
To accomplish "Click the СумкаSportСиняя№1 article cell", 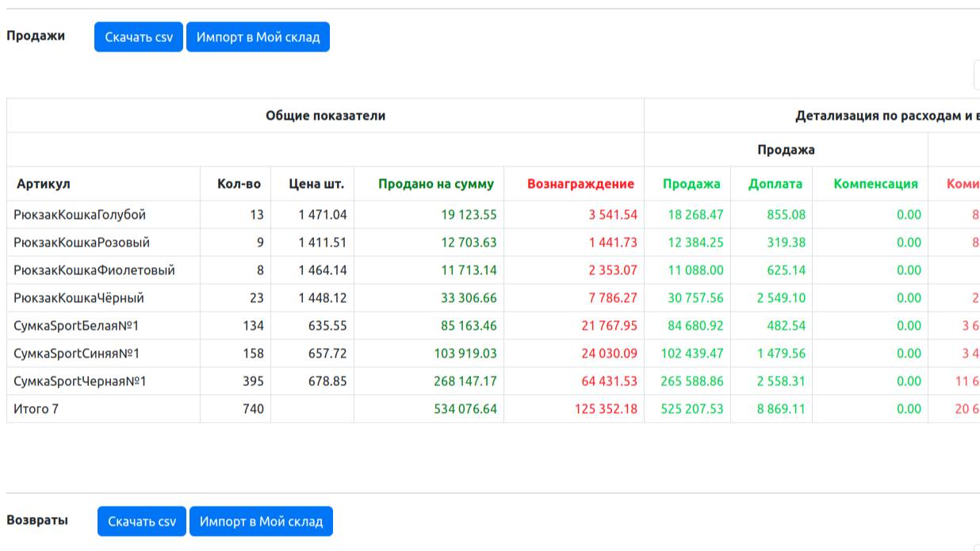I will tap(76, 354).
